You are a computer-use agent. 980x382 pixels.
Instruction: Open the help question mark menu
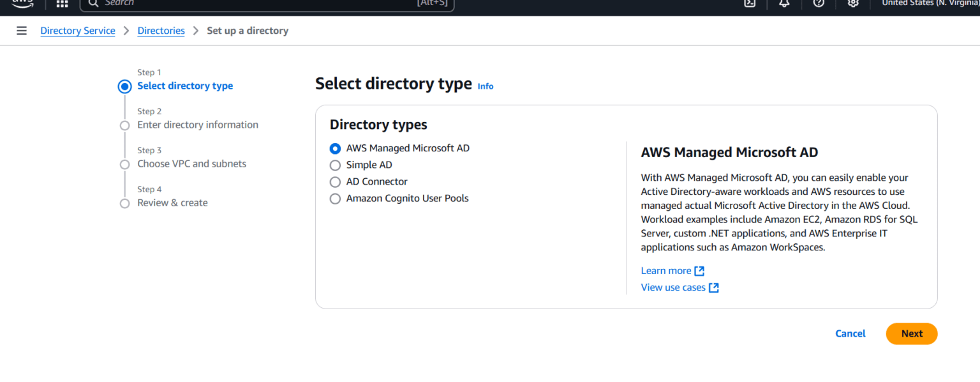(819, 3)
